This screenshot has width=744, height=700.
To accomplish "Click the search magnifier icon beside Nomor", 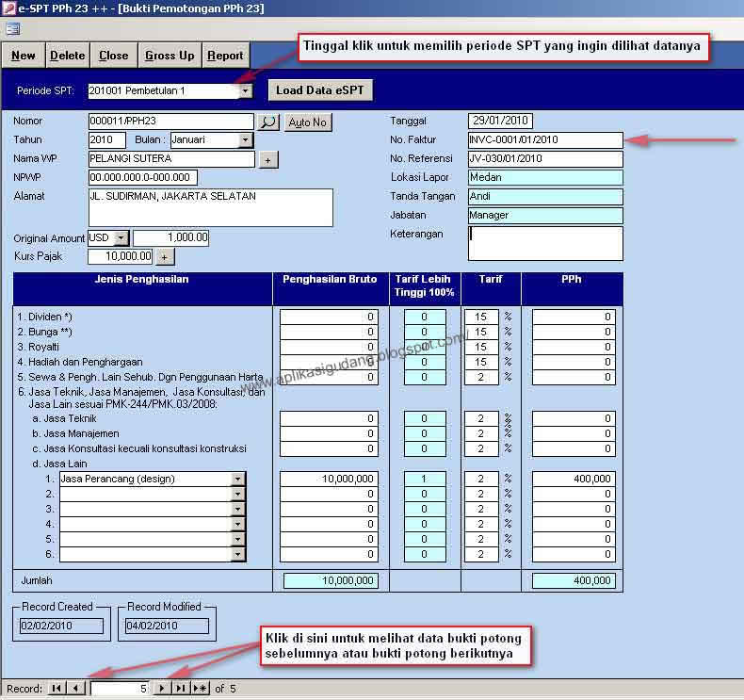I will (x=268, y=122).
